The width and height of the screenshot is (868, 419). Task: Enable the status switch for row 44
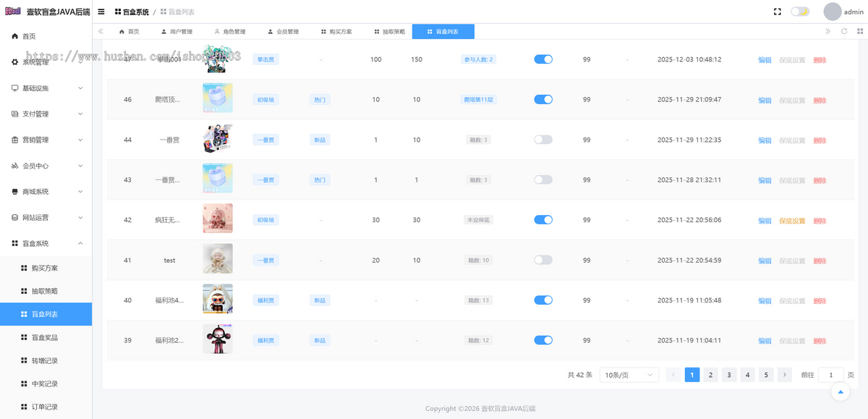click(543, 140)
